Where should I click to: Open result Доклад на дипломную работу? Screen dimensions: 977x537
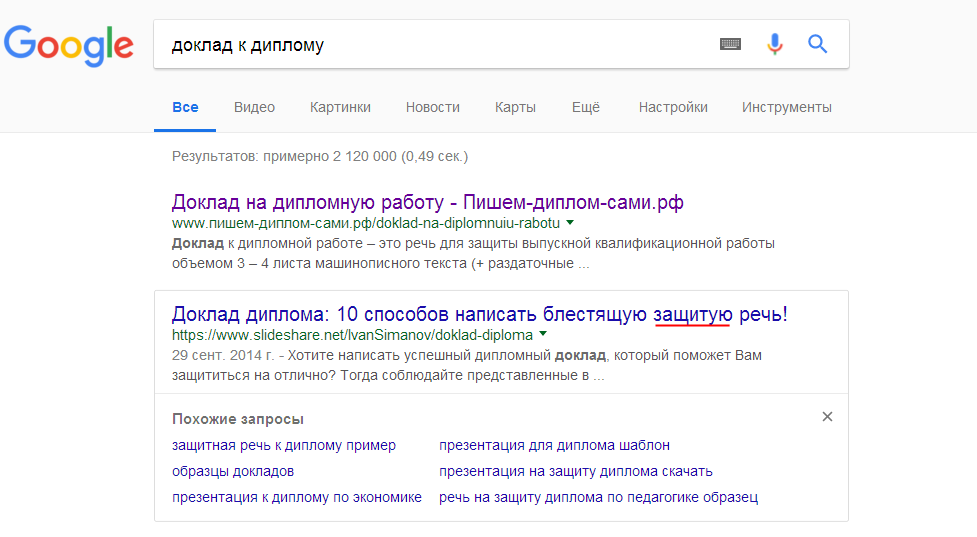tap(427, 203)
